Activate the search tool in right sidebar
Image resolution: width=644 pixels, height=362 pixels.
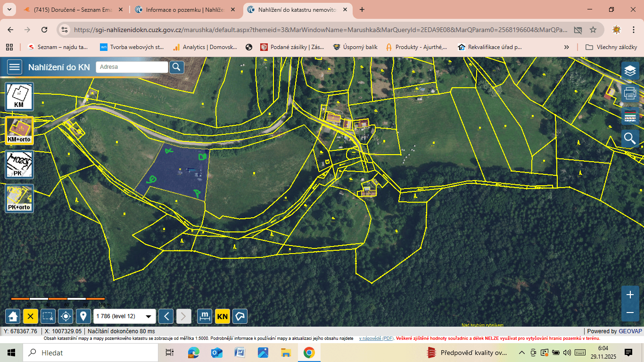point(630,138)
